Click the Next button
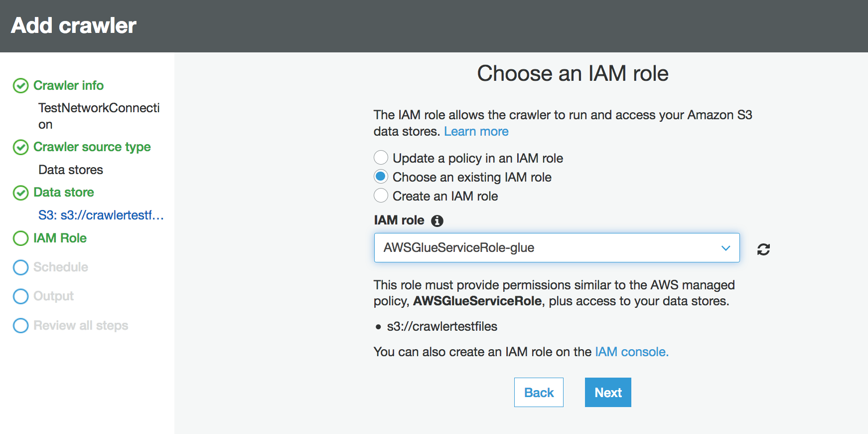 coord(608,393)
